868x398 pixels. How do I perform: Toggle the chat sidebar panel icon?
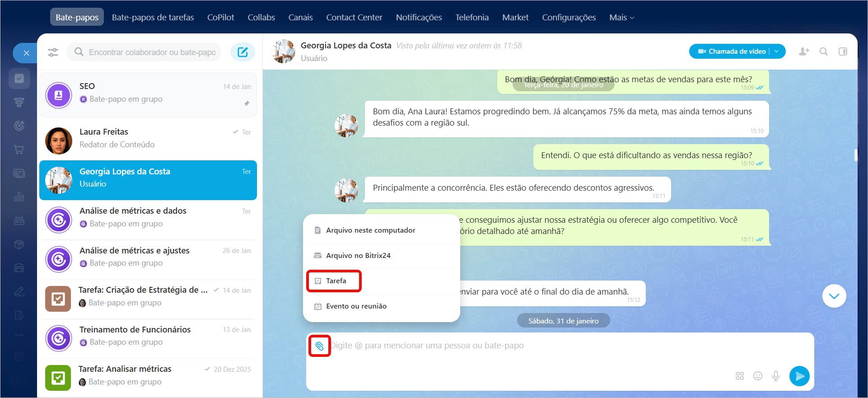click(x=843, y=52)
